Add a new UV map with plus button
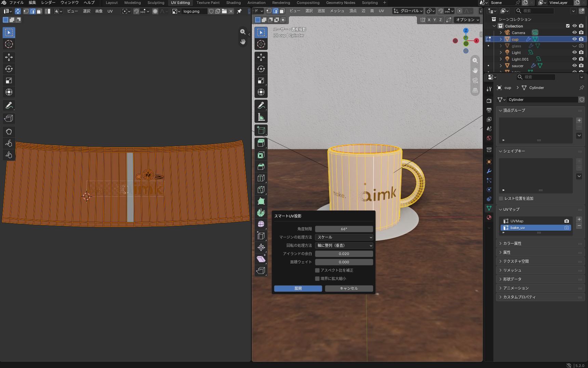 [579, 219]
